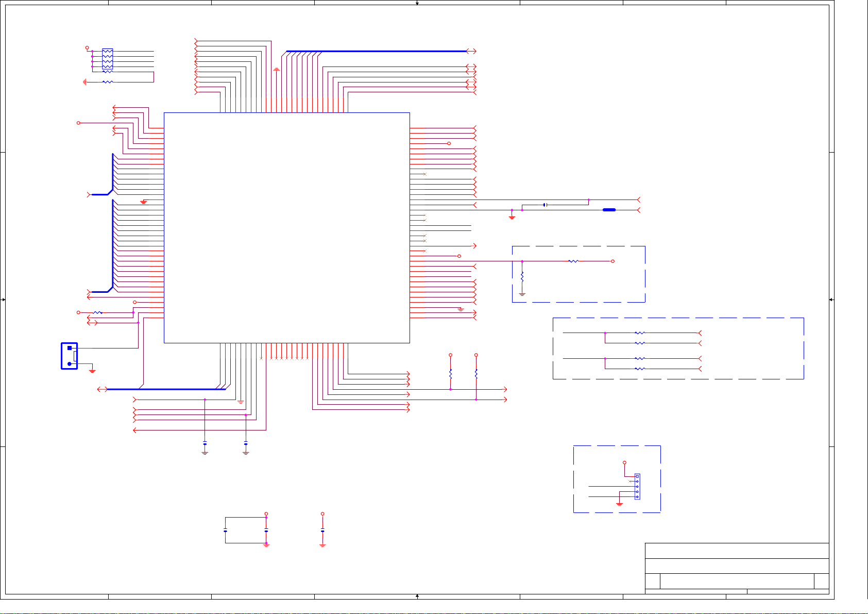Click the power circle above the parallel capacitor pair
This screenshot has width=868, height=614.
click(266, 513)
